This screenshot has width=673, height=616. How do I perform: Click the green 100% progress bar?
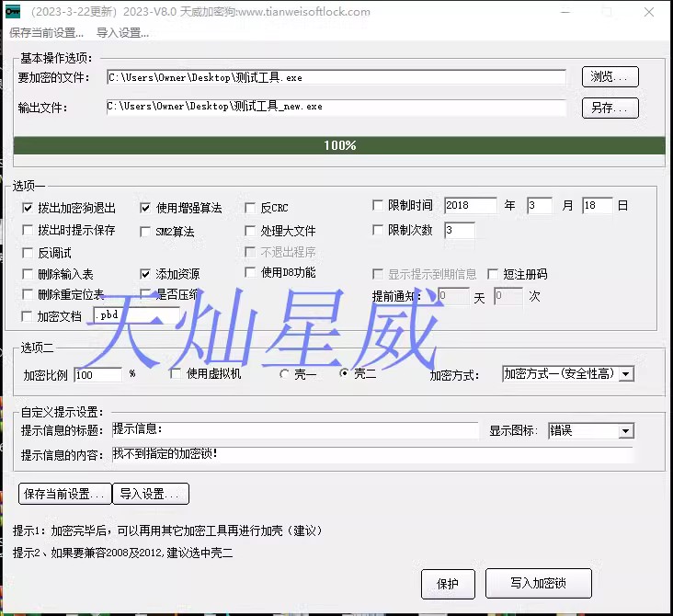pos(339,145)
